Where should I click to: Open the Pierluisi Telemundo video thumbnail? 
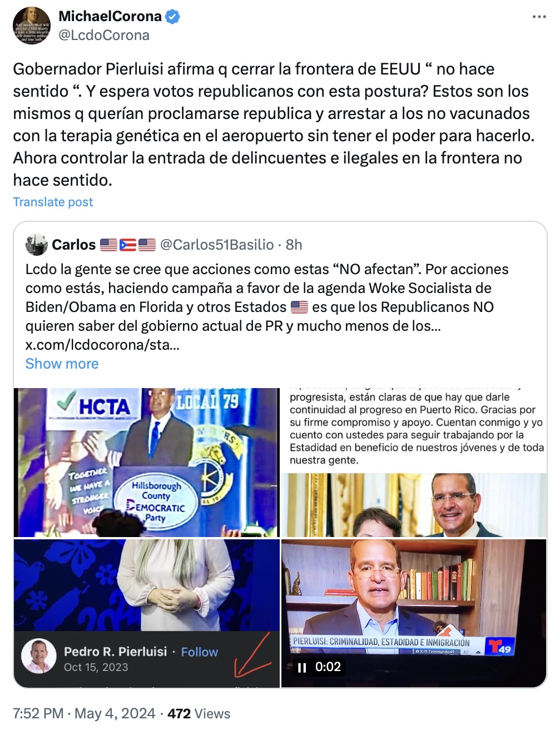point(414,613)
